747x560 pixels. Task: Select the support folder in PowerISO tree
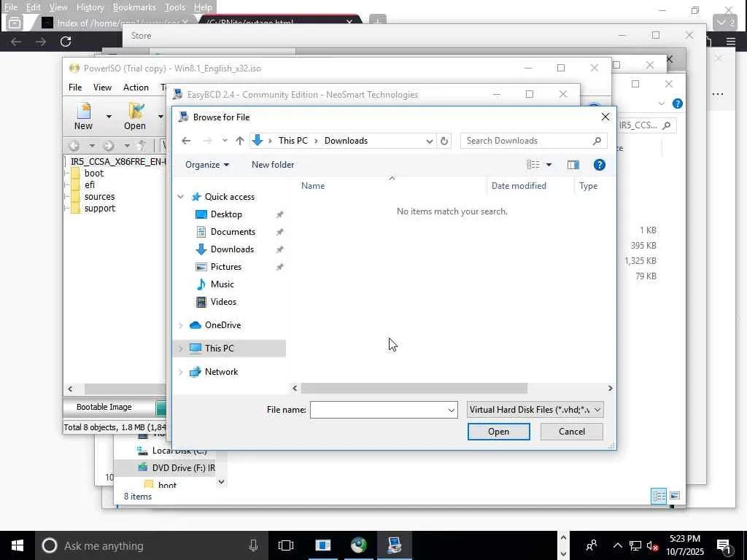click(99, 208)
